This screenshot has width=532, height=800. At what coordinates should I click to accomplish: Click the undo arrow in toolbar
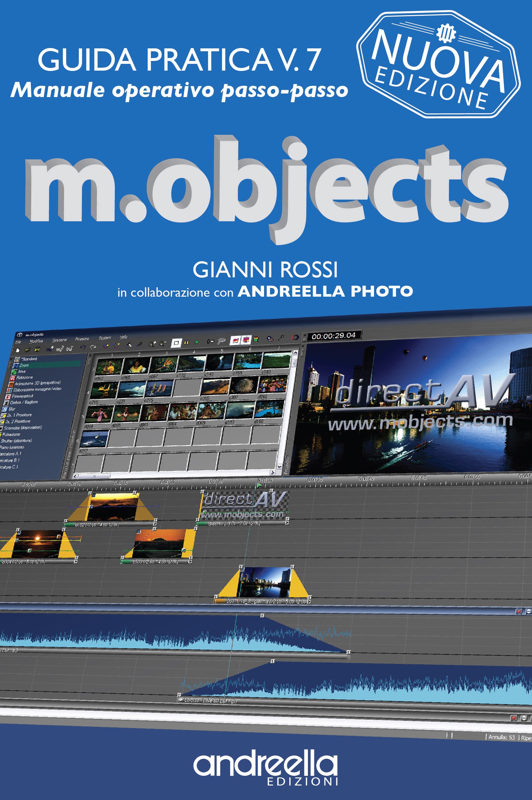[83, 347]
